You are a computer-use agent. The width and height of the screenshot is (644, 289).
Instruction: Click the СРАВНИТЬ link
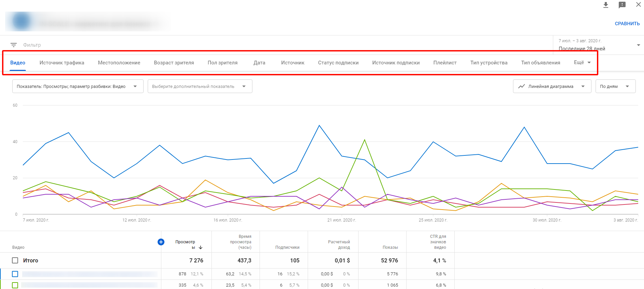point(627,24)
